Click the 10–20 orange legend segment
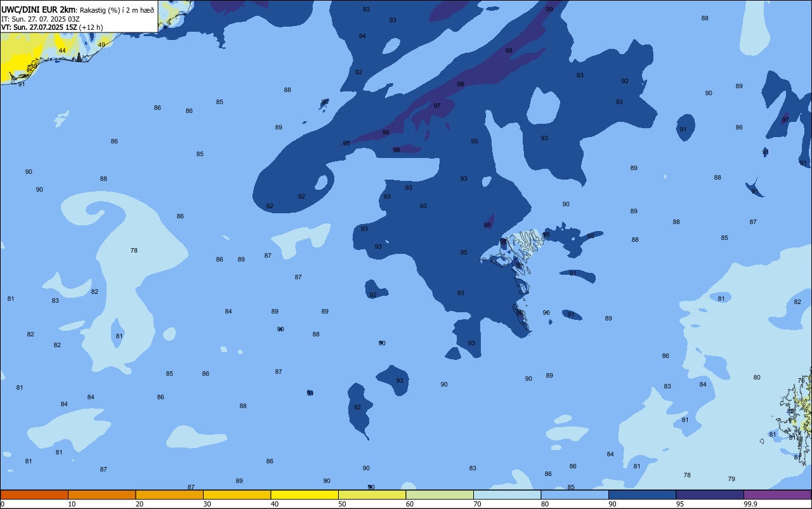The height and width of the screenshot is (509, 812). [x=101, y=494]
